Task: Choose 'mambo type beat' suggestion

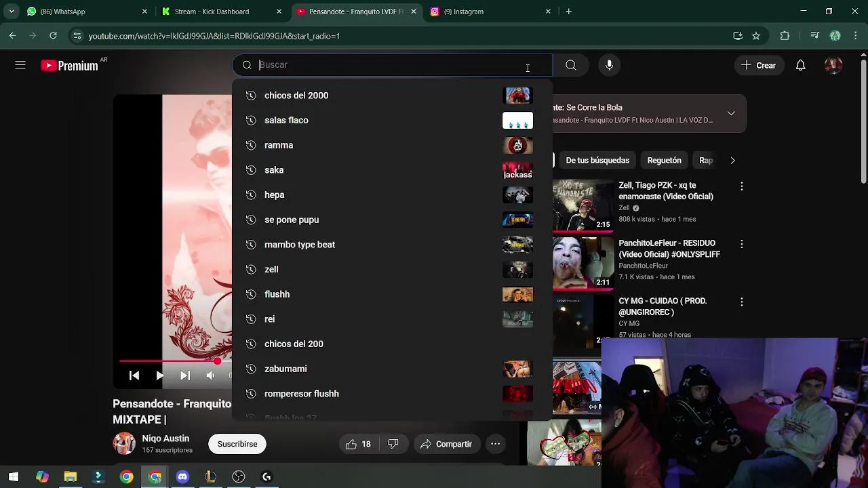Action: point(392,245)
